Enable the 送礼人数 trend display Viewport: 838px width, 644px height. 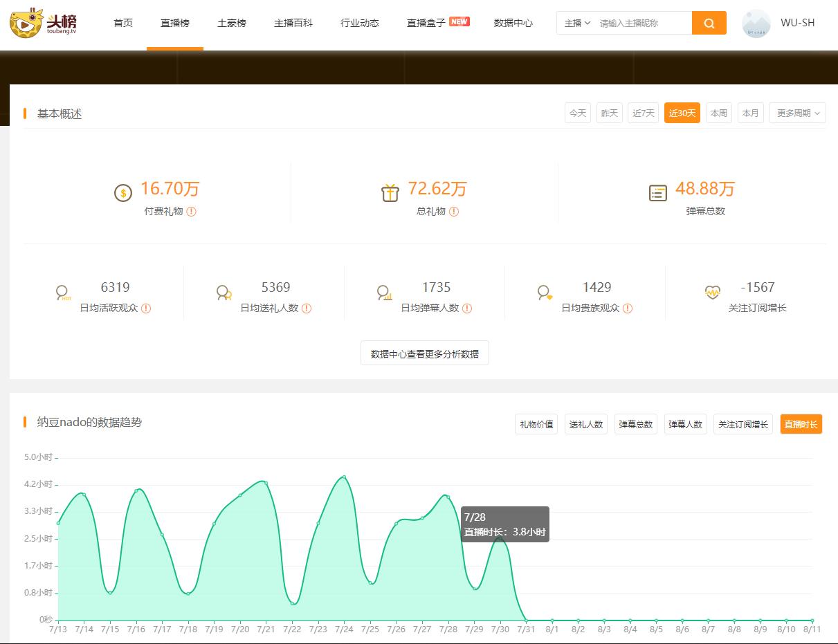coord(586,424)
